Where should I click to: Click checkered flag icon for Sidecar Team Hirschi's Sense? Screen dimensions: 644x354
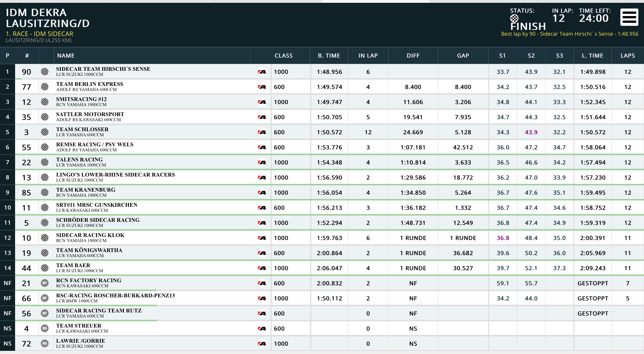tap(45, 72)
